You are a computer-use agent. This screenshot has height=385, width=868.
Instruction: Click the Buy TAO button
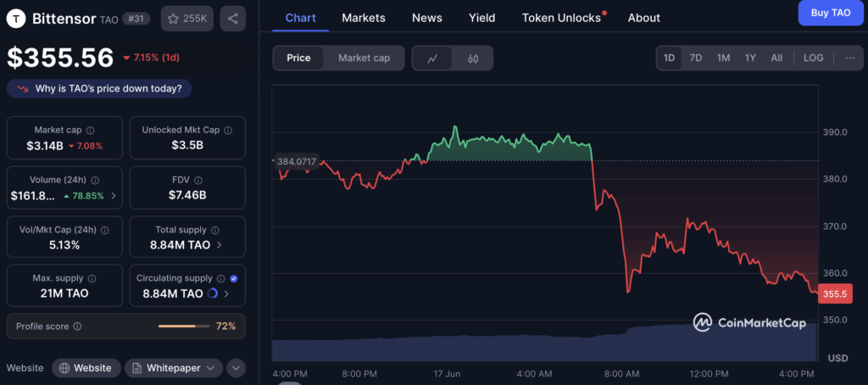[x=831, y=13]
